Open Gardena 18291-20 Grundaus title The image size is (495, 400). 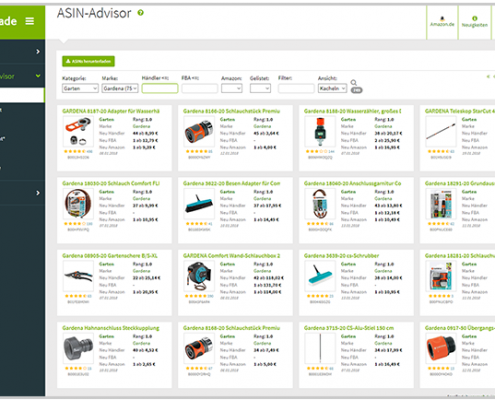pos(460,183)
